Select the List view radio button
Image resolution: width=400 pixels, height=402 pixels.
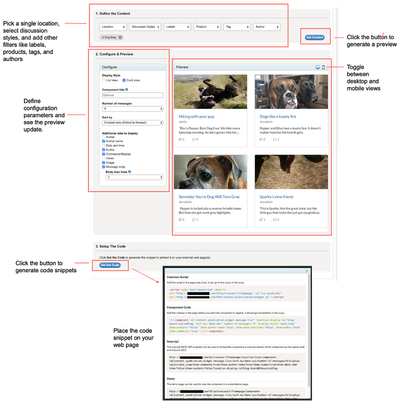103,80
